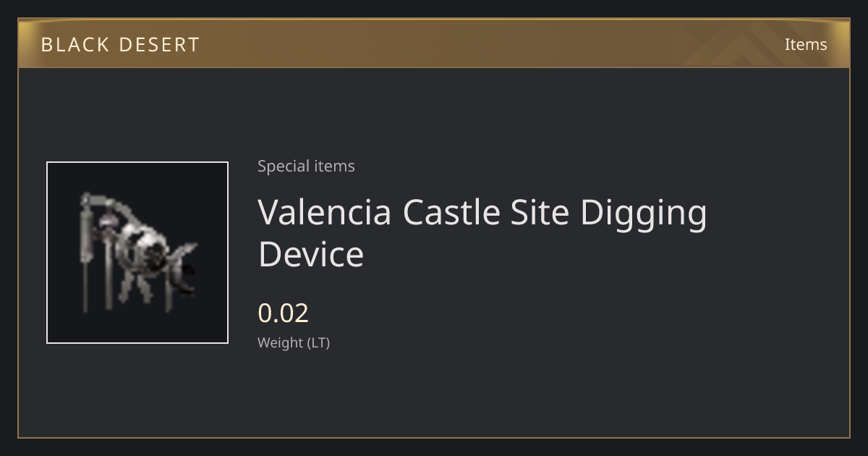Click the BLACK DESERT title text
Viewport: 868px width, 456px height.
[x=120, y=45]
